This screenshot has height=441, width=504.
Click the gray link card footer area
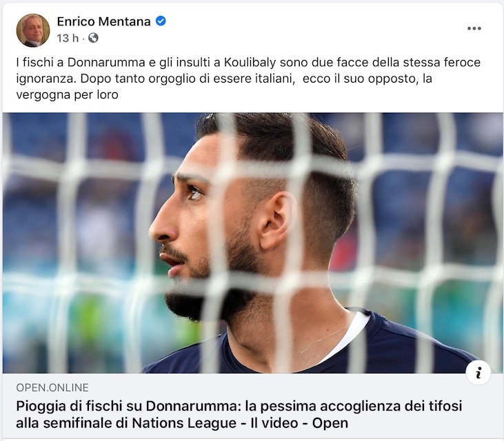252,407
